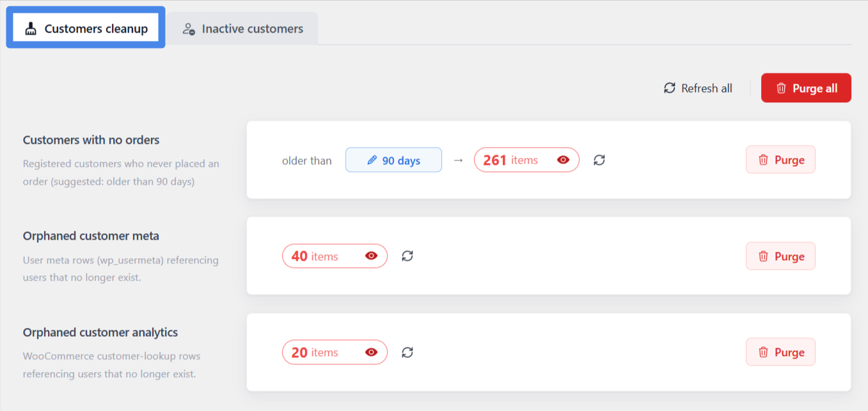
Task: Show the 40 orphaned meta items with eye icon
Action: [371, 256]
